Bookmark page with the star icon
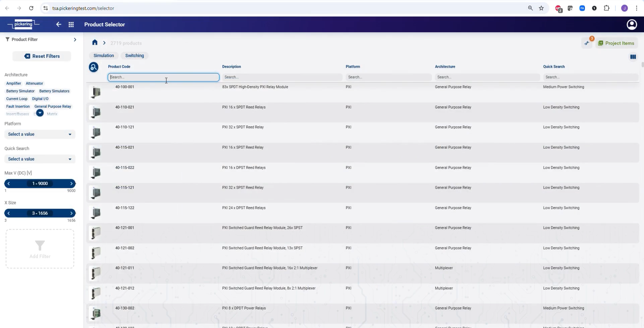This screenshot has width=644, height=328. tap(541, 8)
